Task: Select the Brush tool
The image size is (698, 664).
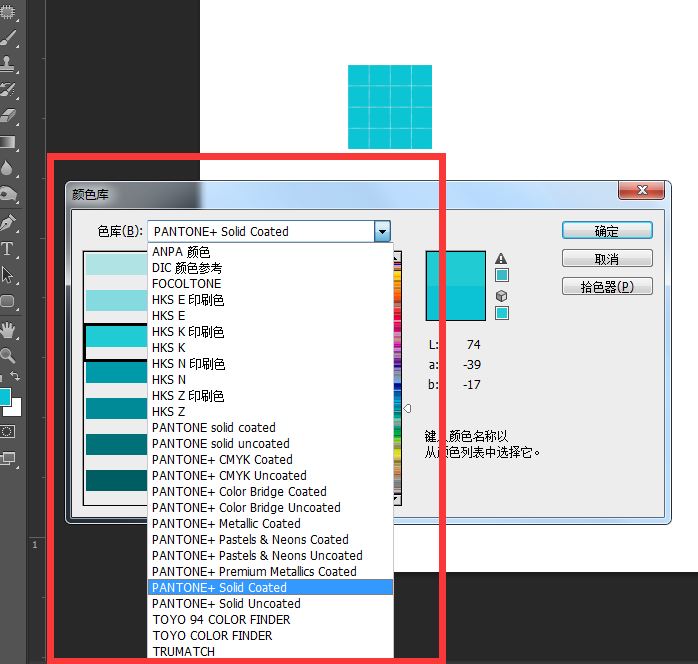Action: pyautogui.click(x=8, y=38)
